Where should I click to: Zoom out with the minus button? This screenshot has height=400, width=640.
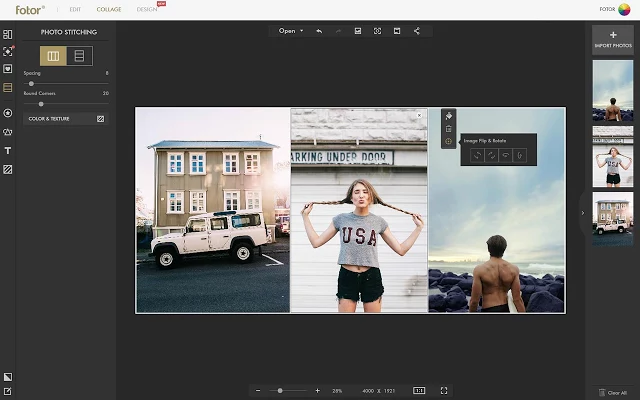258,391
